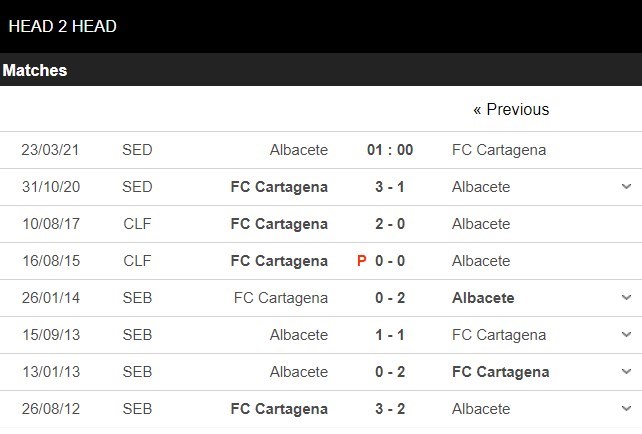
Task: Expand the 26/08/12 match row chevron
Action: pos(627,409)
